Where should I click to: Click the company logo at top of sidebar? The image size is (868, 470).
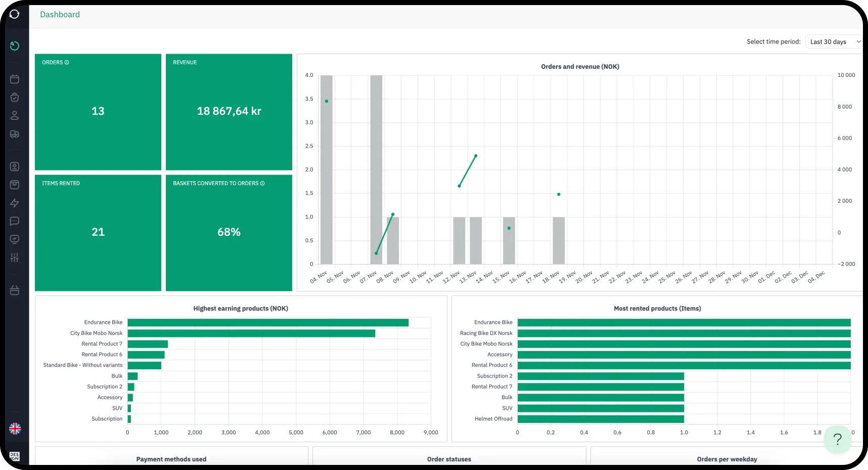(15, 14)
